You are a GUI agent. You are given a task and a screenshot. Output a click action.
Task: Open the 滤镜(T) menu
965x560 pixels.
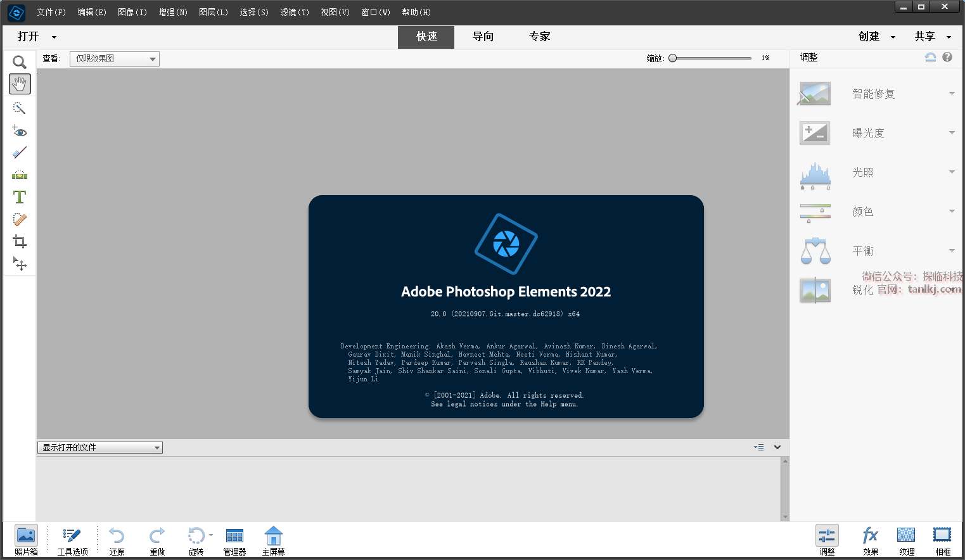click(x=295, y=12)
